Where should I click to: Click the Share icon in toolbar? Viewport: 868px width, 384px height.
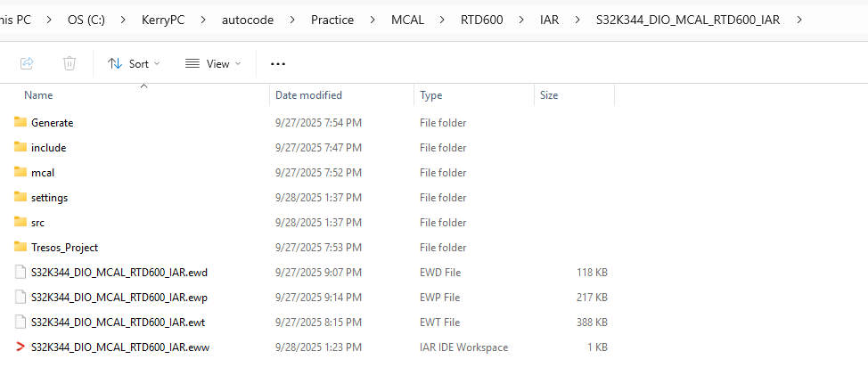click(27, 63)
